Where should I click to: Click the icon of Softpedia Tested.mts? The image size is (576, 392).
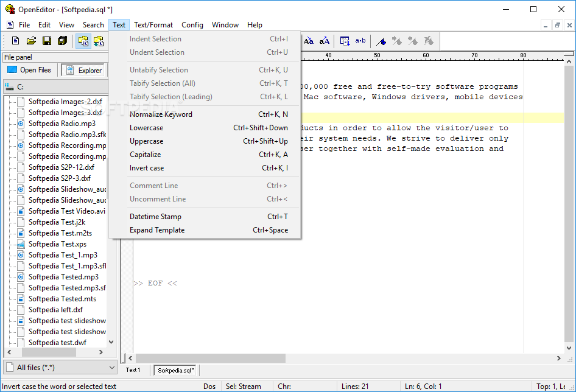(21, 299)
